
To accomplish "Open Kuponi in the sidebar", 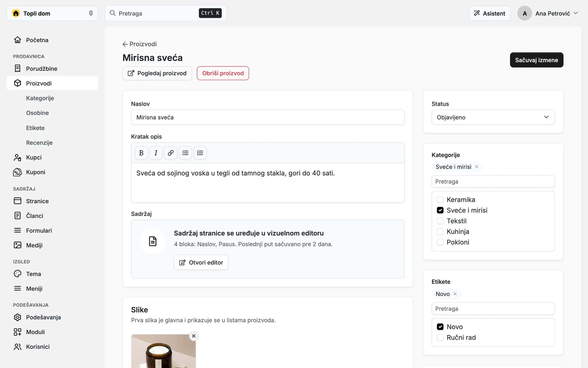I will tap(52, 172).
